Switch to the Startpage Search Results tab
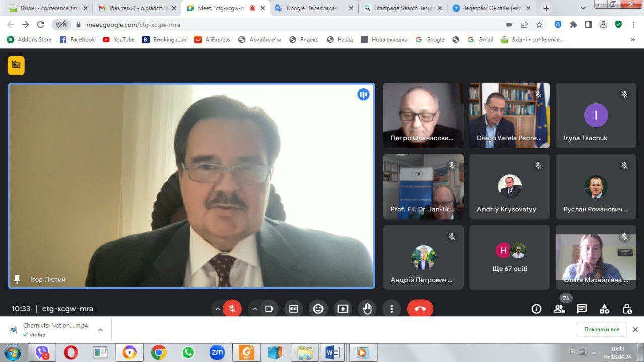The image size is (644, 362). [x=404, y=8]
